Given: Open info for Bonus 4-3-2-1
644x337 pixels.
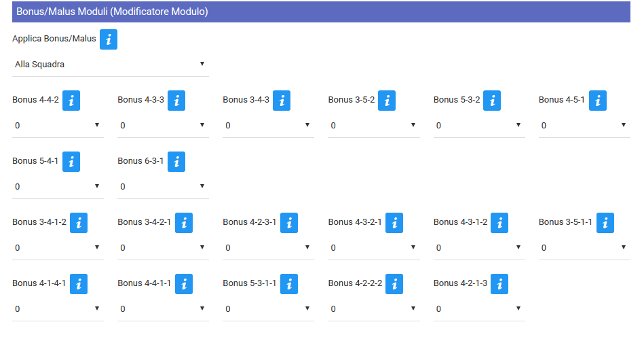Looking at the screenshot, I should coord(394,223).
